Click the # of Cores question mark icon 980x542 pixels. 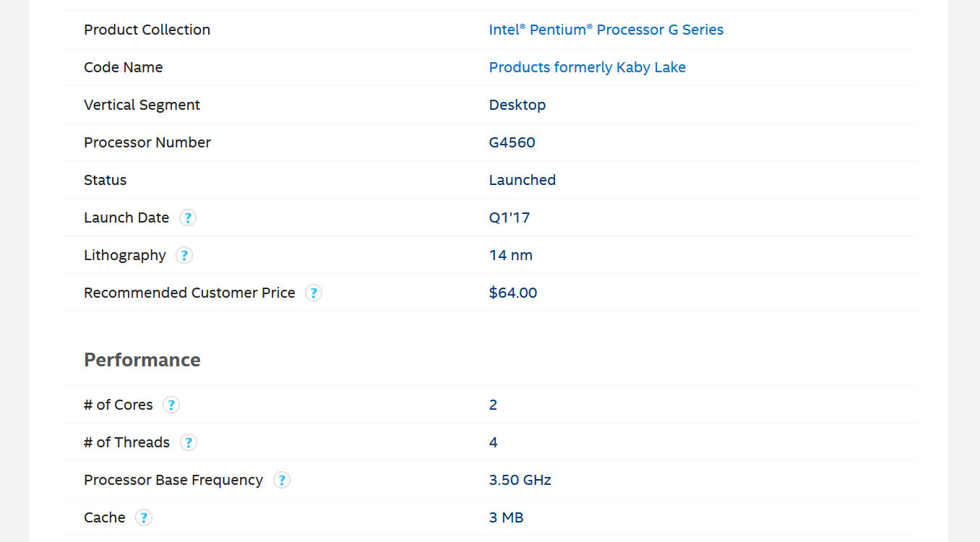click(171, 405)
